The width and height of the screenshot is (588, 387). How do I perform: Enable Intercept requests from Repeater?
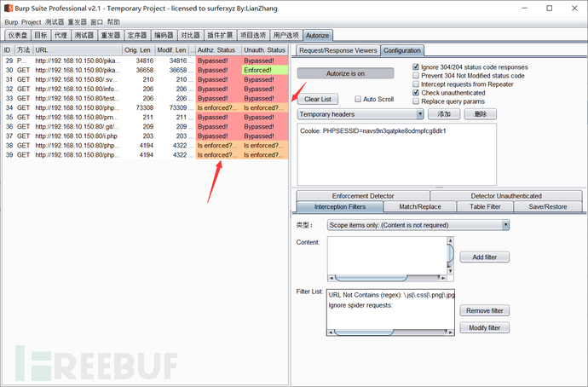pos(416,84)
